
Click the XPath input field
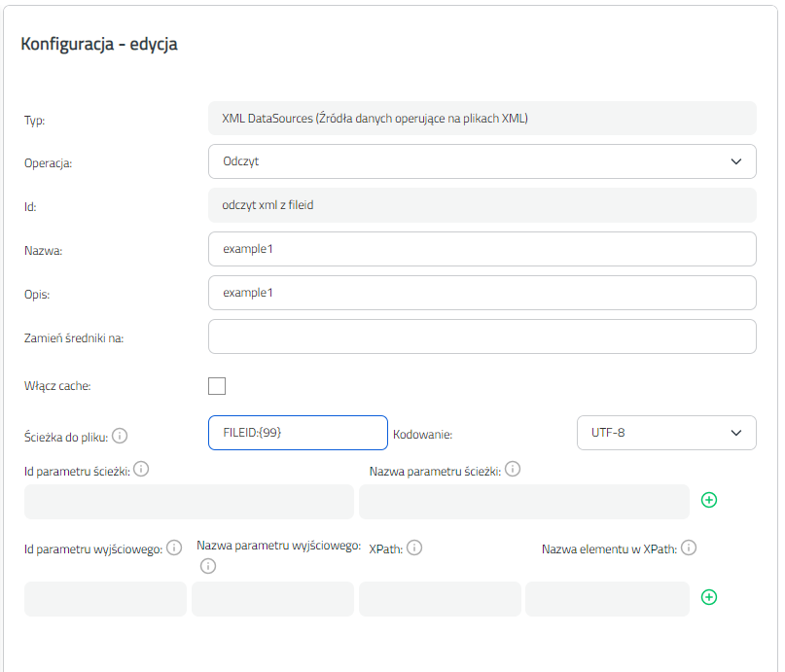pos(440,599)
